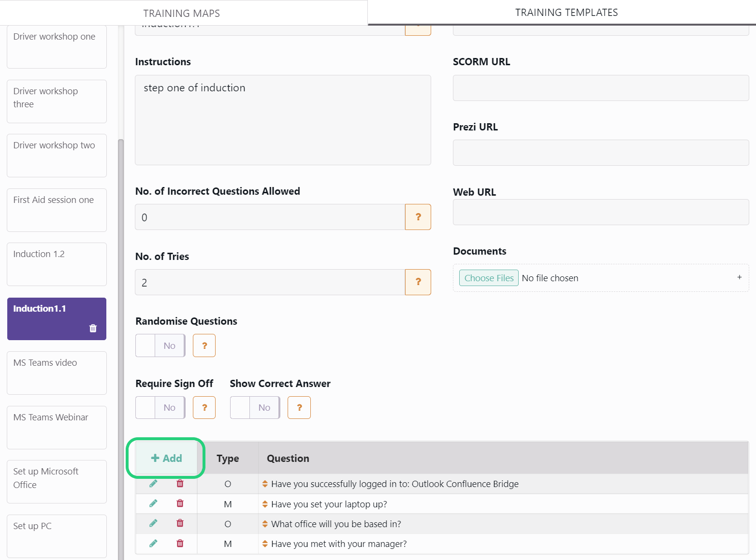
Task: Show help for Require Sign Off
Action: tap(204, 408)
